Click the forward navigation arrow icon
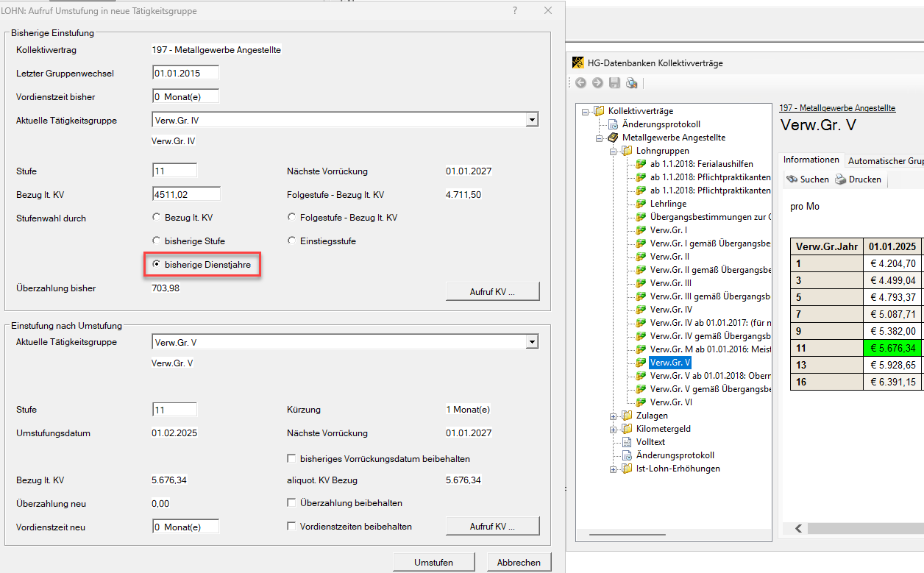The image size is (924, 573). (x=597, y=83)
